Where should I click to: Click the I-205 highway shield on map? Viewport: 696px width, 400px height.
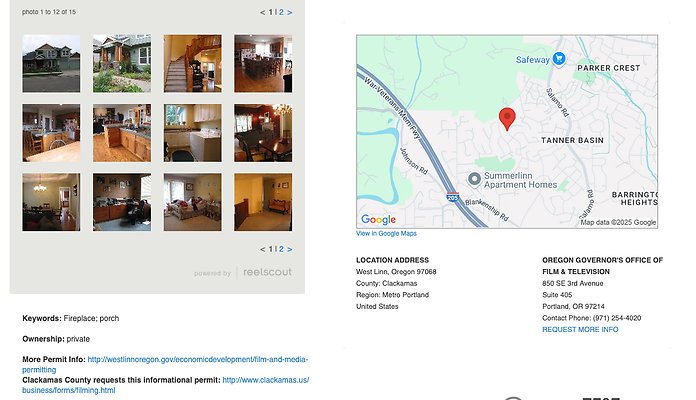[452, 196]
